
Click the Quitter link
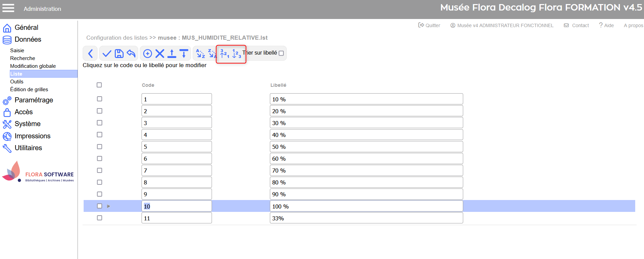(x=429, y=25)
